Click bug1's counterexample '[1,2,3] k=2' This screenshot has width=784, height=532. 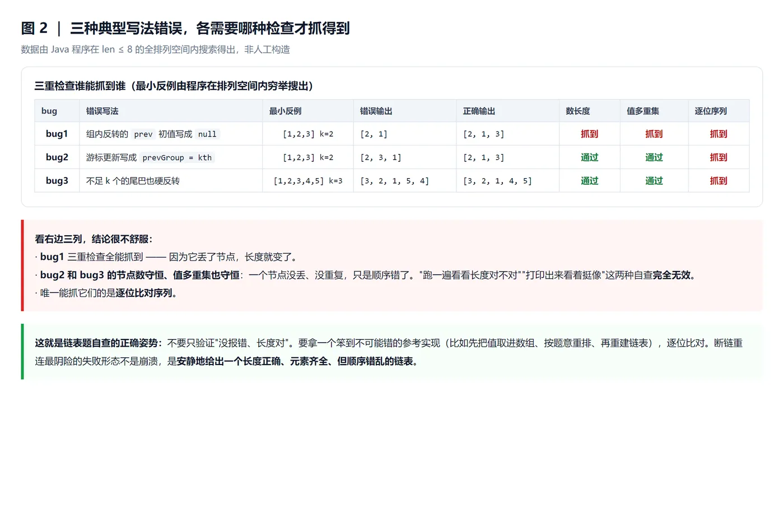pos(308,134)
